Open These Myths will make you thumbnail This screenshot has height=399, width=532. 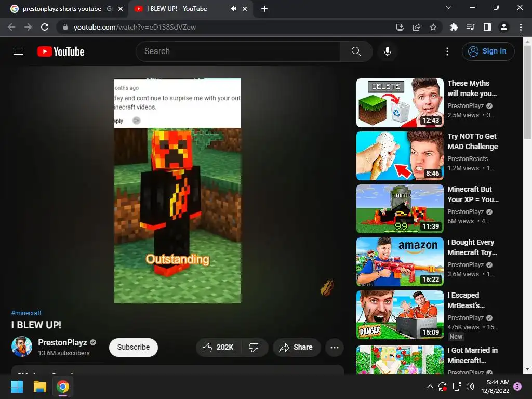pos(400,103)
